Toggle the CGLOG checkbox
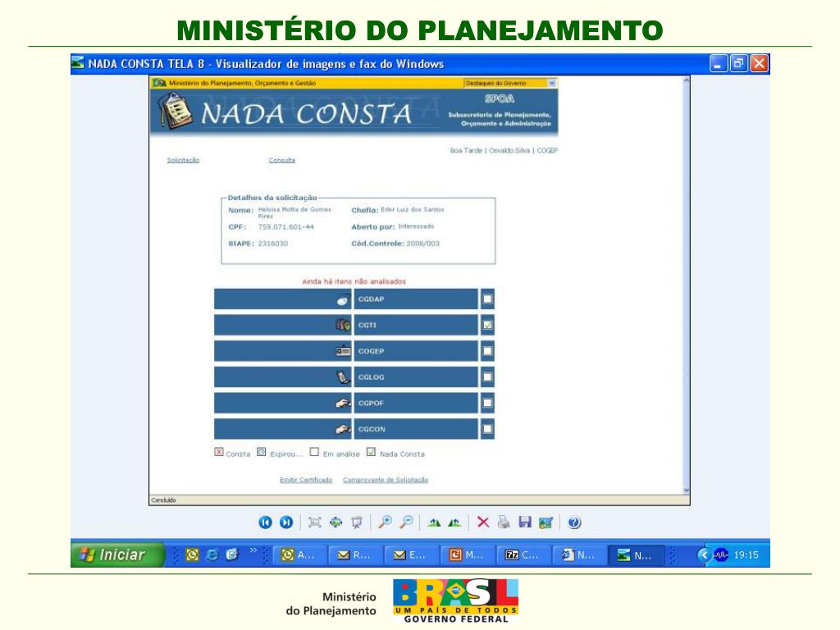The height and width of the screenshot is (630, 840). click(487, 377)
